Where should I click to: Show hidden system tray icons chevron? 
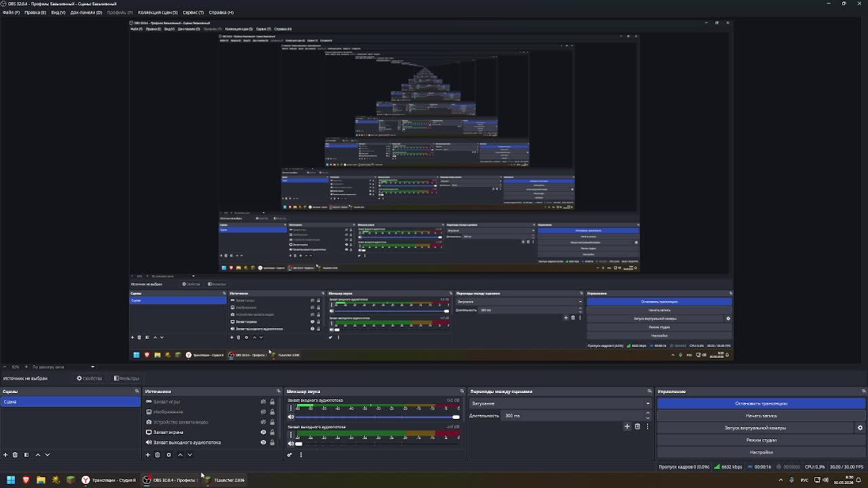pyautogui.click(x=781, y=480)
